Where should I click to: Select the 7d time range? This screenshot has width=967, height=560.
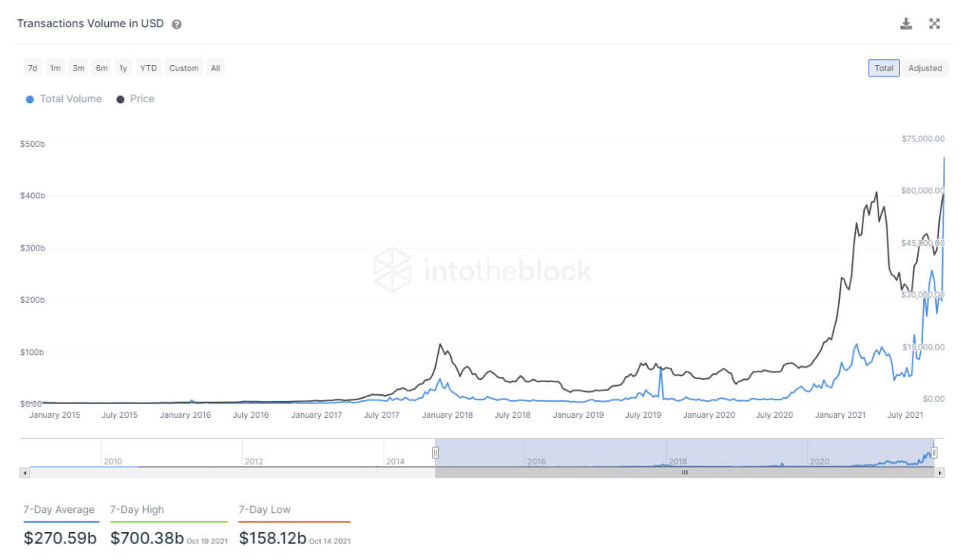32,67
